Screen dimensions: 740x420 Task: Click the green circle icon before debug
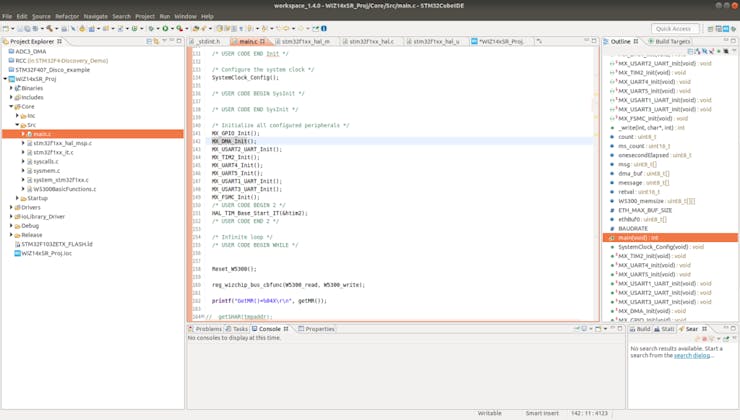pos(135,28)
